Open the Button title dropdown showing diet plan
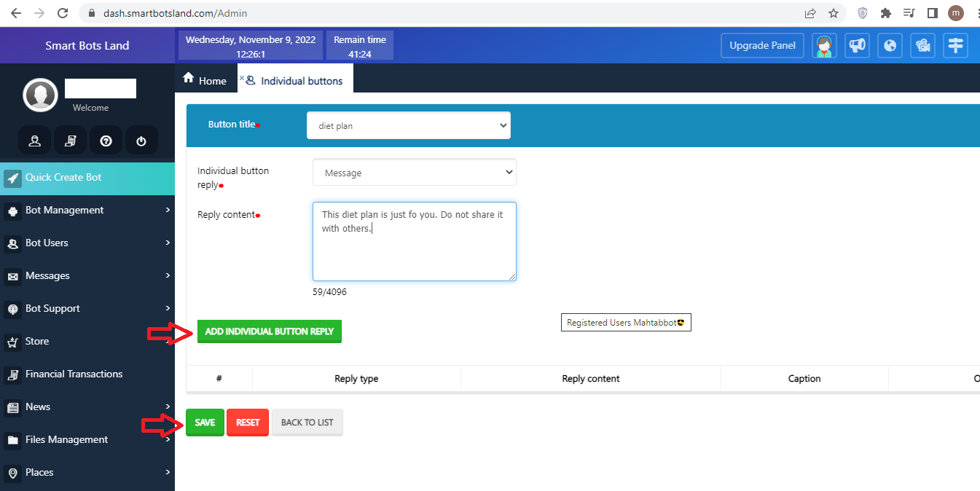This screenshot has width=980, height=491. 409,125
